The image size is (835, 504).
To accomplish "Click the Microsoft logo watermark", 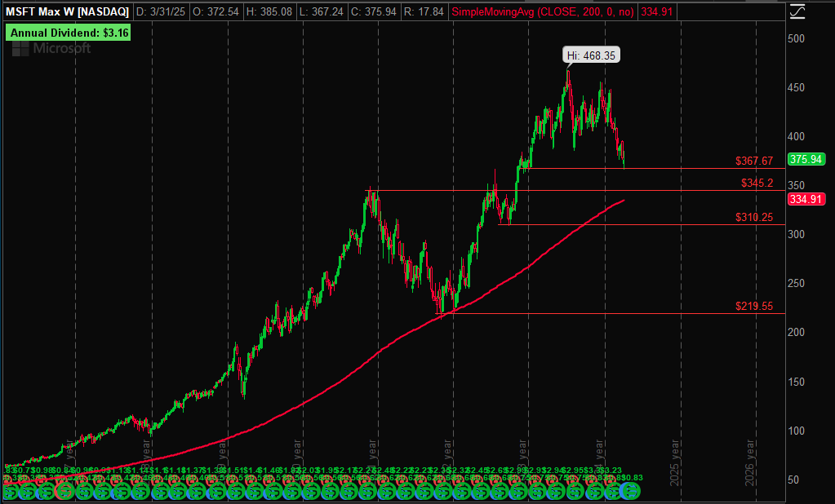I will tap(51, 49).
